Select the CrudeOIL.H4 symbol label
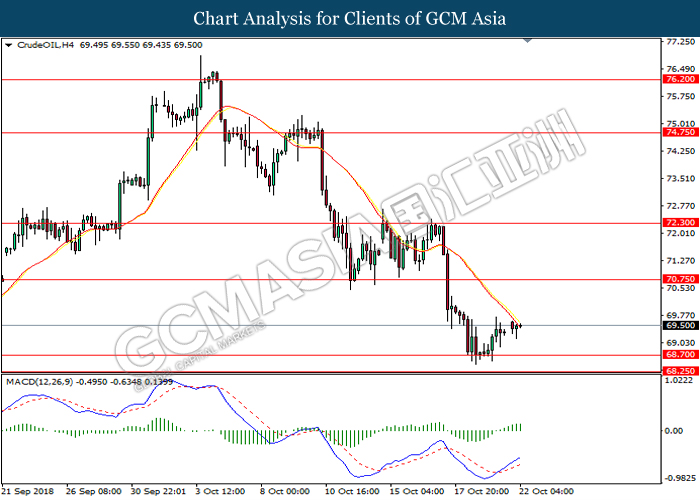 [x=45, y=45]
